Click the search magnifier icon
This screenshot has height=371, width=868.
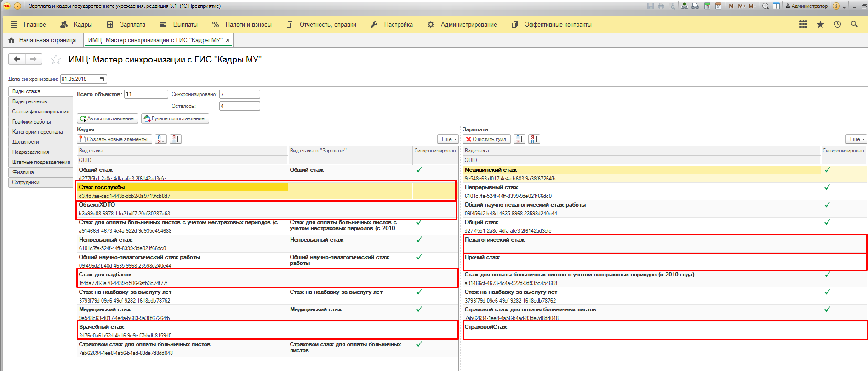854,24
